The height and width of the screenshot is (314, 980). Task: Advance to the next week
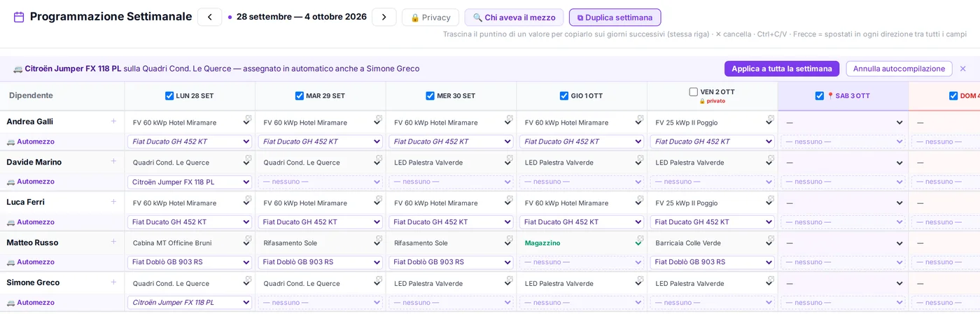[x=384, y=17]
